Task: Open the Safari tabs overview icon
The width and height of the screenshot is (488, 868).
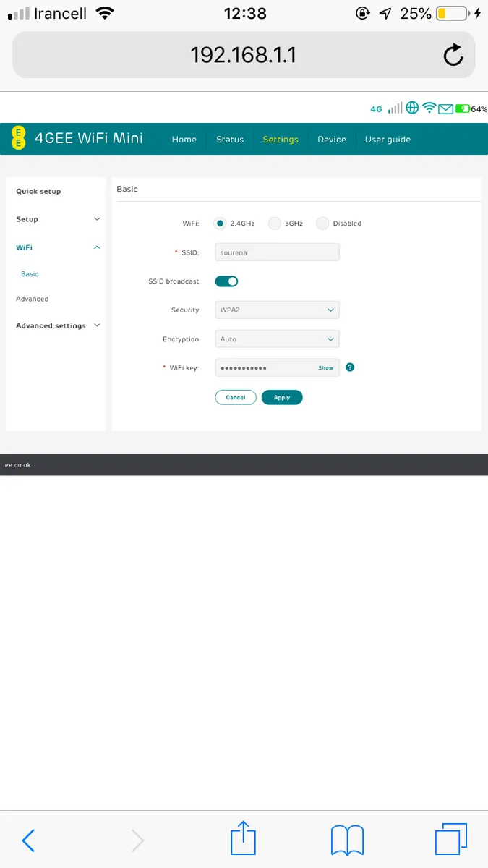Action: click(451, 841)
